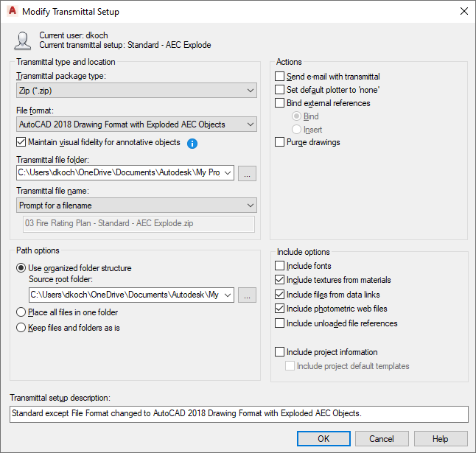This screenshot has width=476, height=453.
Task: Open the File format dropdown
Action: 136,124
